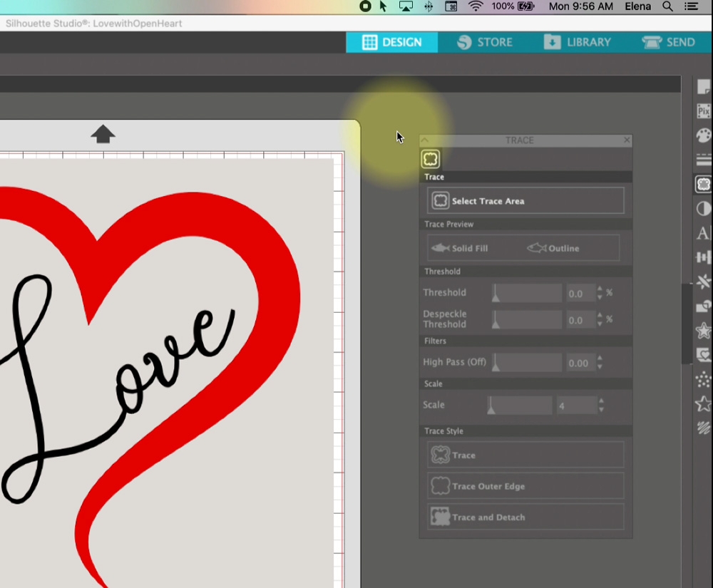Viewport: 713px width, 588px height.
Task: Click the Wi-Fi status icon
Action: coord(476,6)
